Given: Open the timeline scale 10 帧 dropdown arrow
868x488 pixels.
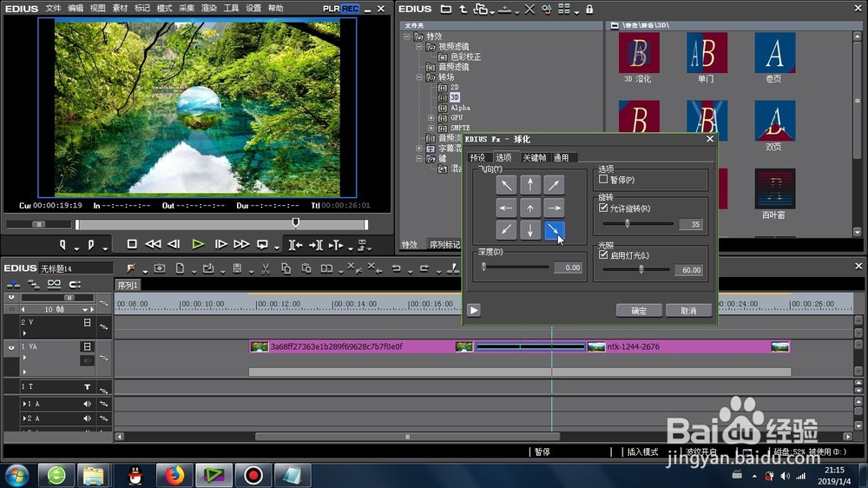Looking at the screenshot, I should click(x=85, y=310).
